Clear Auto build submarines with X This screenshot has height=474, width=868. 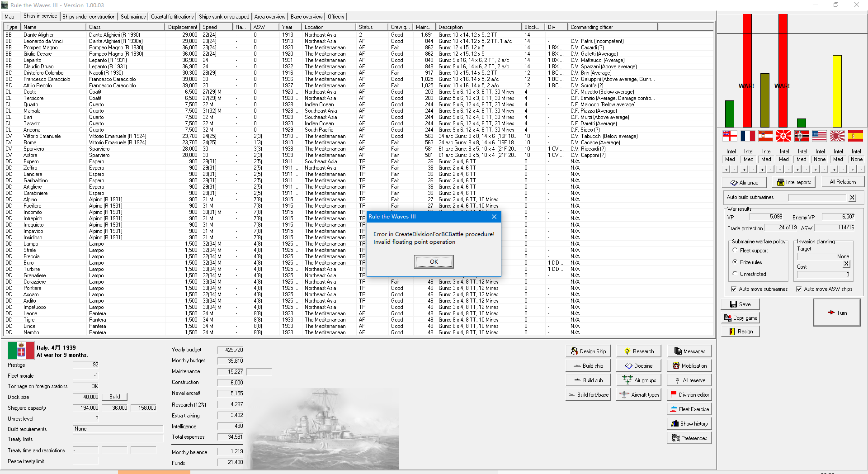852,197
